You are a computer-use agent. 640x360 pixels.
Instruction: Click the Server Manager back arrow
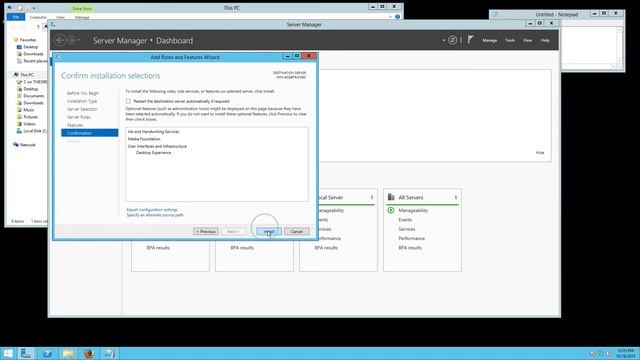point(60,40)
